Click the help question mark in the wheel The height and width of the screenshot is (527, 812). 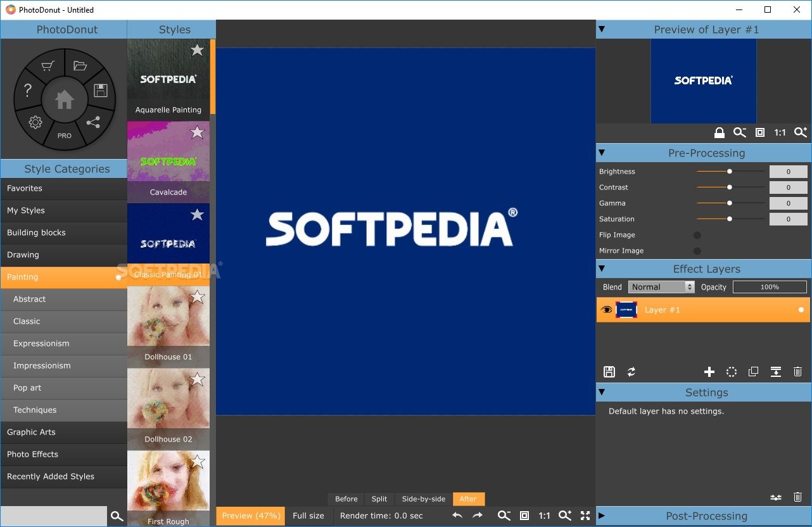coord(28,91)
